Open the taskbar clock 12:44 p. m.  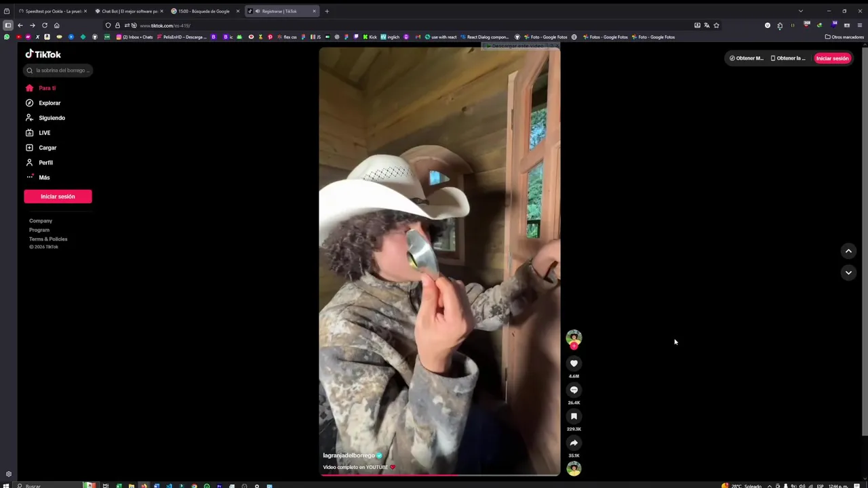[x=838, y=485]
